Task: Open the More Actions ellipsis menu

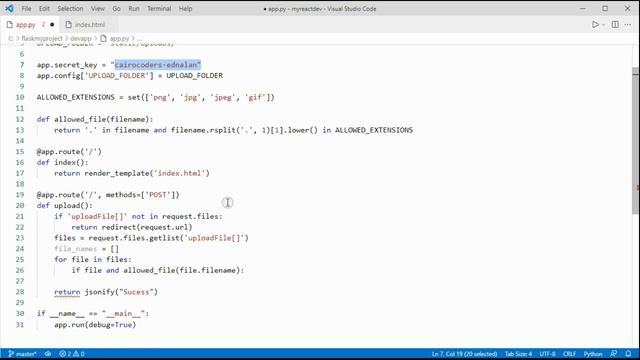Action: (x=628, y=25)
